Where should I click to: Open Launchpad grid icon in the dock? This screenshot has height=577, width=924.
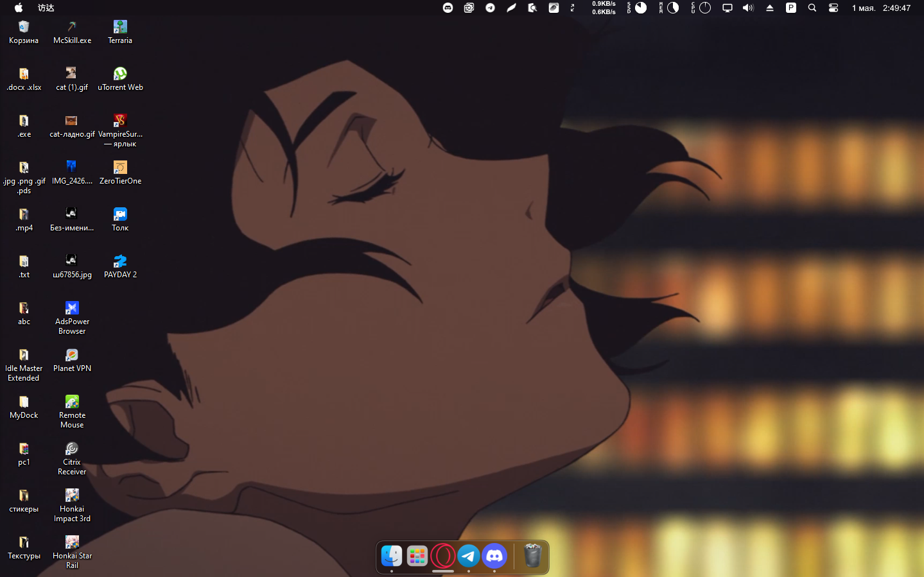tap(417, 556)
